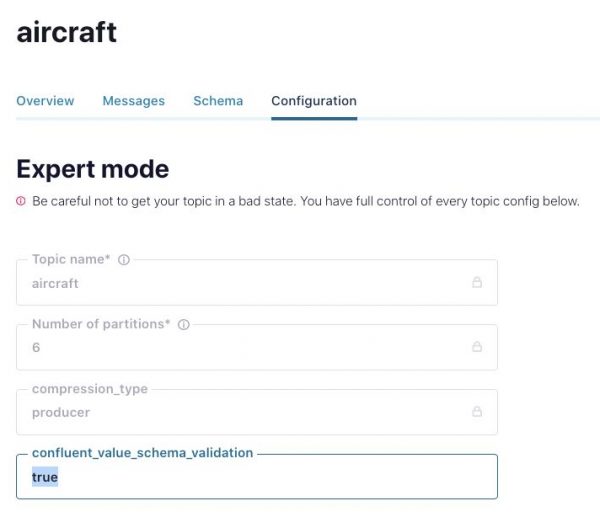Click the locked Topic name value 'aircraft'
The image size is (600, 517).
pyautogui.click(x=55, y=283)
